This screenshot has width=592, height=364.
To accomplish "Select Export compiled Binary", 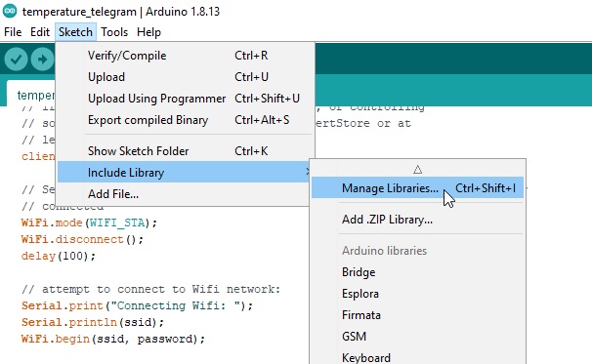I will tap(185, 120).
